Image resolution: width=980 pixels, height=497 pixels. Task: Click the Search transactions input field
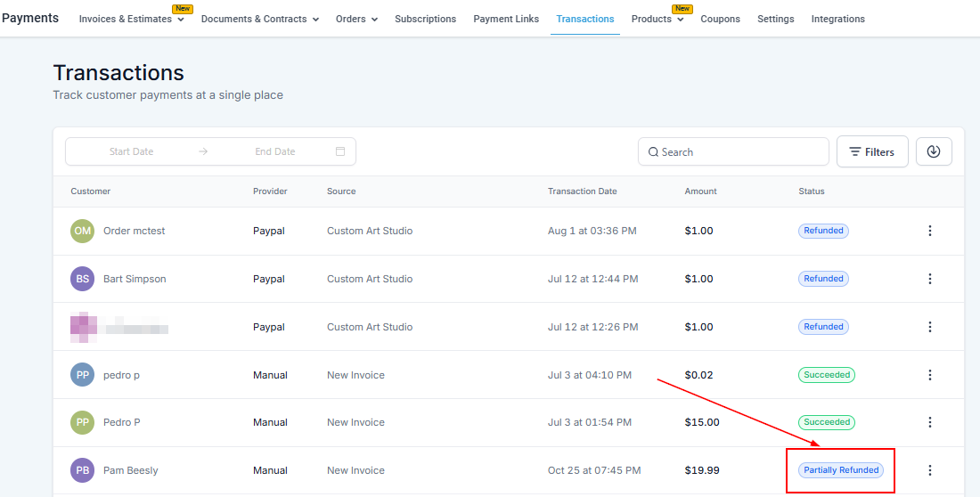tap(731, 152)
